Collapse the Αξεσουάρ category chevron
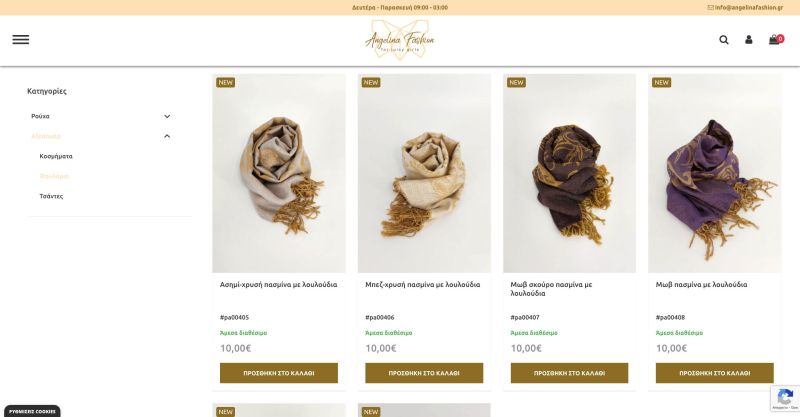 tap(167, 136)
